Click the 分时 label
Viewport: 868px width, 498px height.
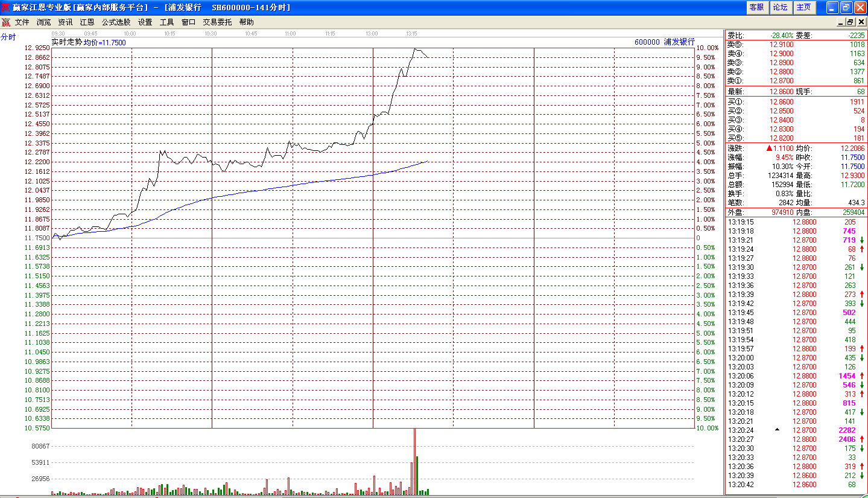point(8,37)
